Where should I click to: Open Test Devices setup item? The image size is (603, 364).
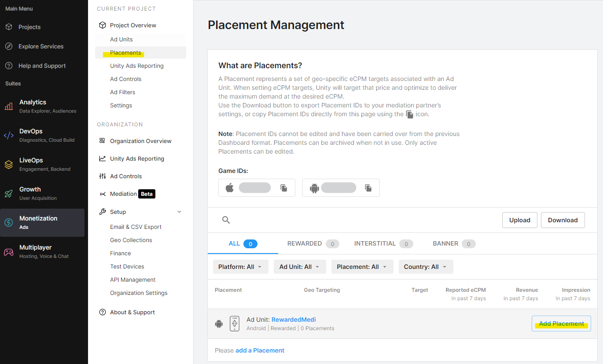[127, 266]
